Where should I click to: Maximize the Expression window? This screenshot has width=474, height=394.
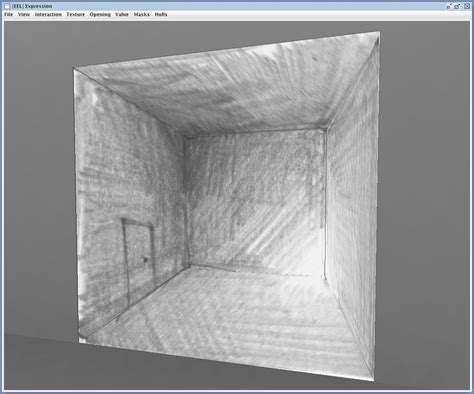point(458,6)
